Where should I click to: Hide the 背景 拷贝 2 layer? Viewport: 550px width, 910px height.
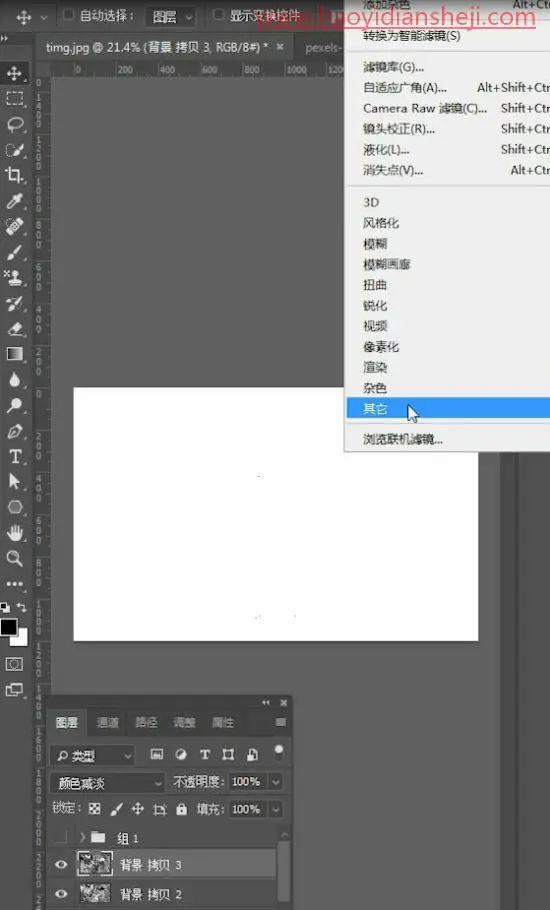[x=60, y=894]
